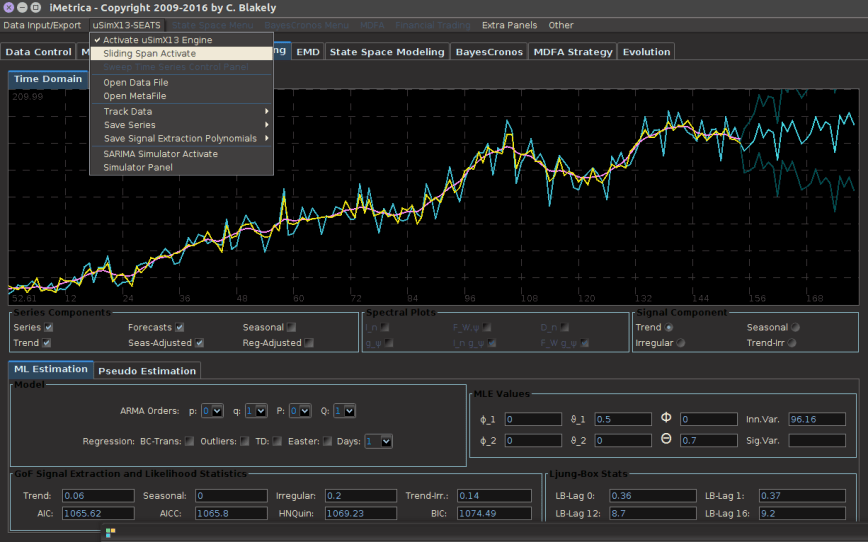
Task: Switch to the Pseudo Estimation tab
Action: click(x=146, y=371)
